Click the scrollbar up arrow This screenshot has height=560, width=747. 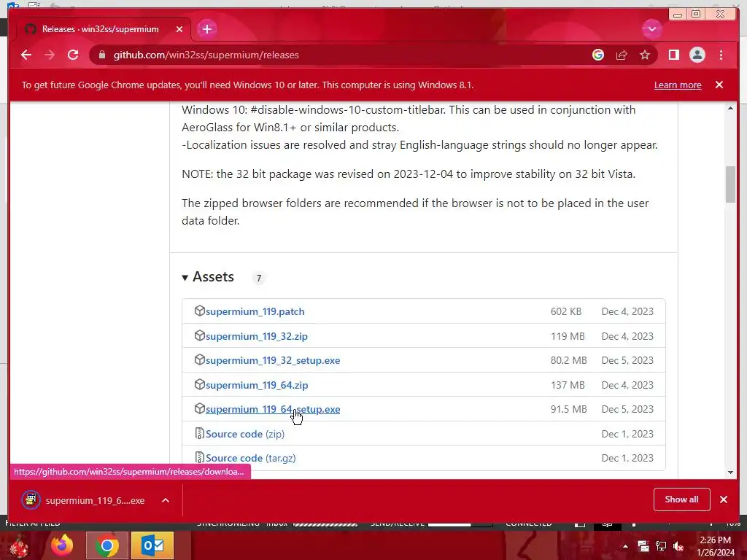[730, 109]
